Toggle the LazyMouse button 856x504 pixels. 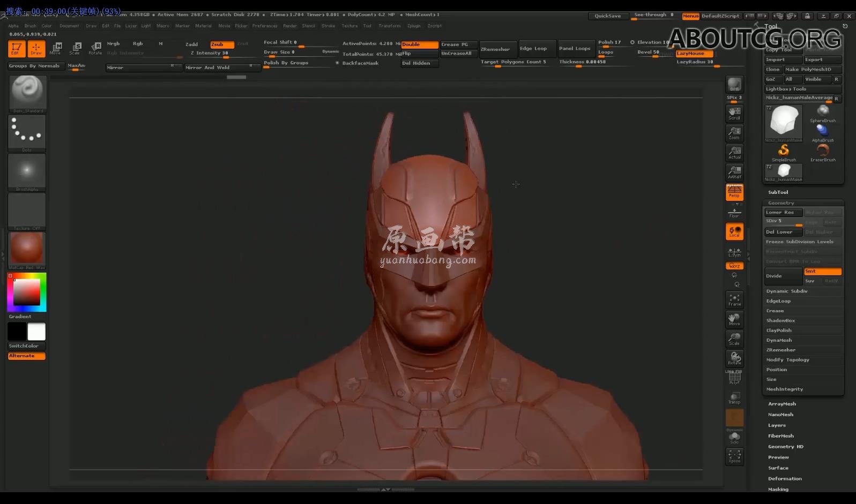click(x=695, y=54)
